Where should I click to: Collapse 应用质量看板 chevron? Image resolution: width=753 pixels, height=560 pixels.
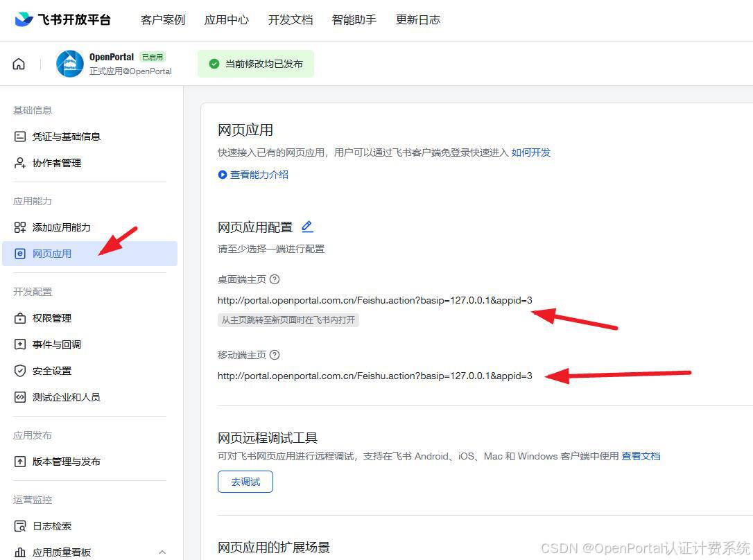click(162, 552)
